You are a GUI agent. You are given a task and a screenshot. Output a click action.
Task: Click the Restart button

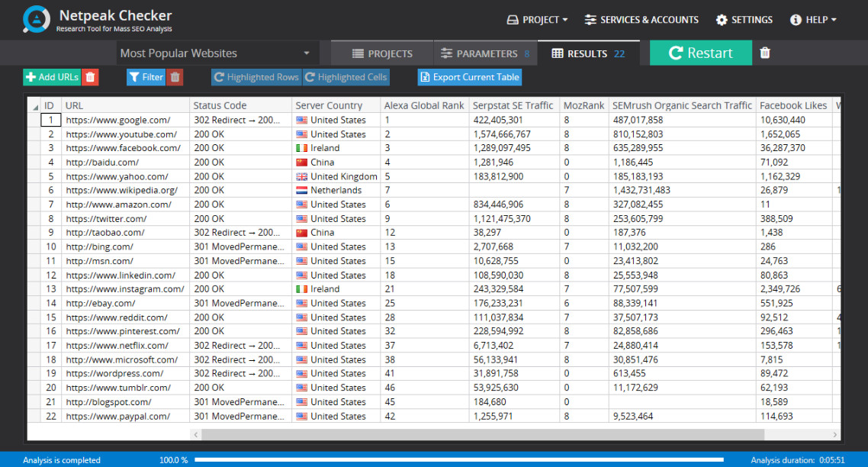tap(701, 53)
